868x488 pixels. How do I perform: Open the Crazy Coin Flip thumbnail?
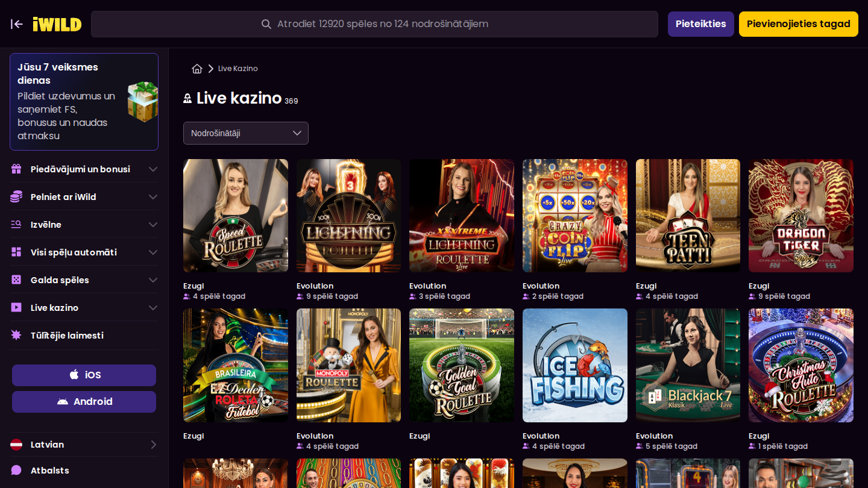tap(575, 216)
